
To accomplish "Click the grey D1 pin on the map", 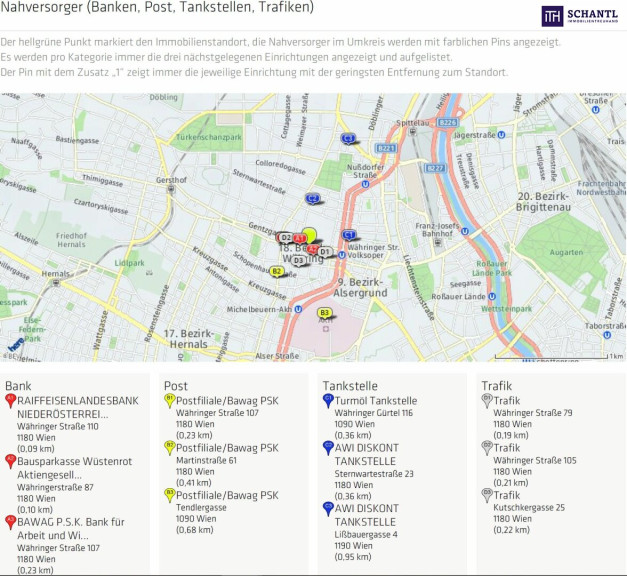I will 324,251.
